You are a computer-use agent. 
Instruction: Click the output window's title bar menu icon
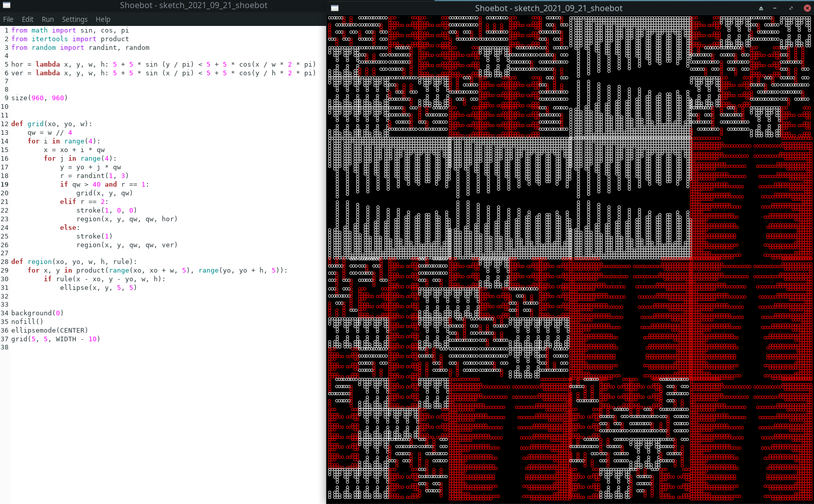(335, 8)
